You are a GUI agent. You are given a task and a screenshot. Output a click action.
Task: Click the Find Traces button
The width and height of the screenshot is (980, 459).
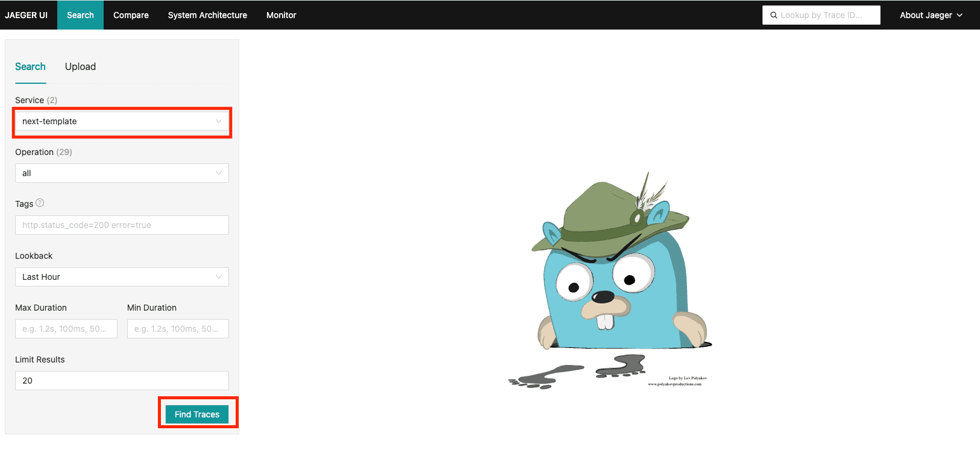click(197, 414)
